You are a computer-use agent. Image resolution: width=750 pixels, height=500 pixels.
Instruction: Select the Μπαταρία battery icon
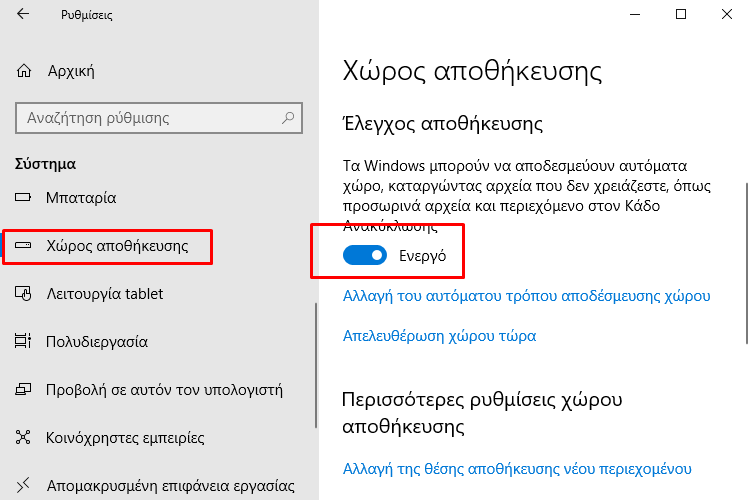click(23, 197)
